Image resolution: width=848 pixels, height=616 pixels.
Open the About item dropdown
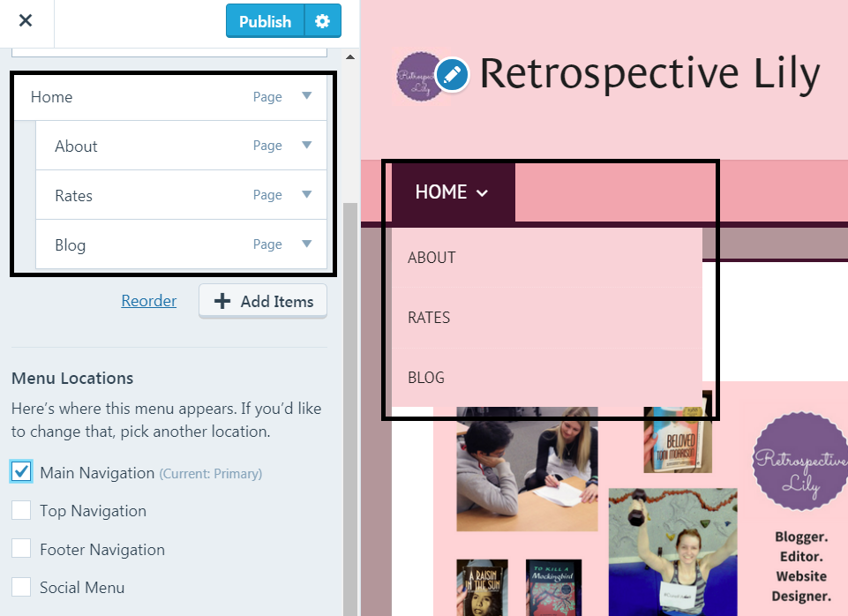point(306,146)
